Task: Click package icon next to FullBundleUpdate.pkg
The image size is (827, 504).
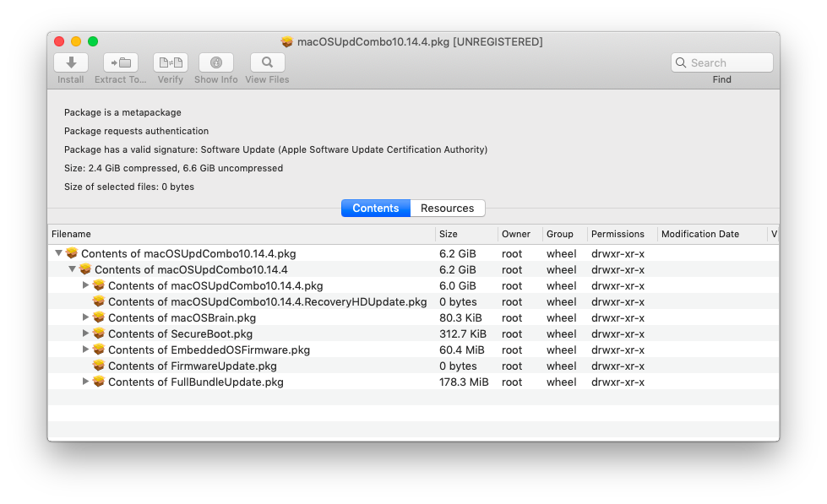Action: (x=99, y=382)
